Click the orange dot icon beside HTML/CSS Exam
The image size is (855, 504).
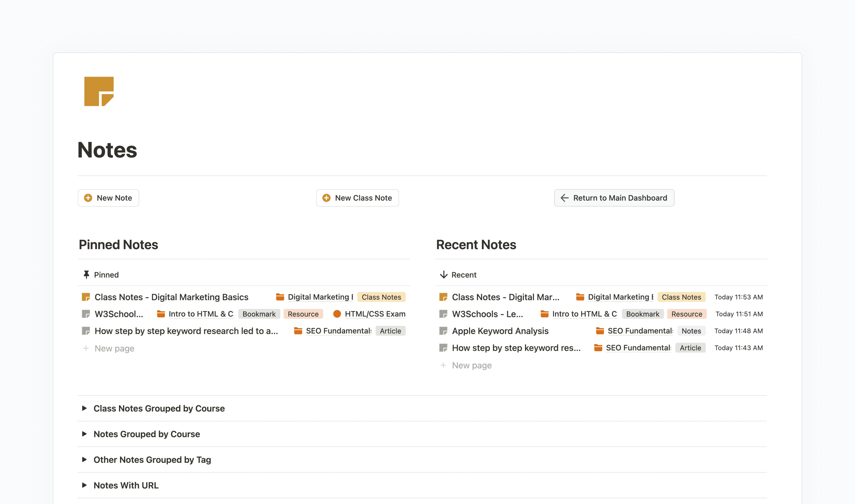pos(337,314)
